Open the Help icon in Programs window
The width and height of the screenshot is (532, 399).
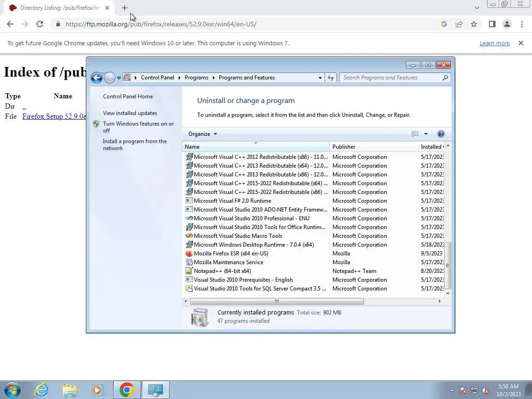(441, 134)
